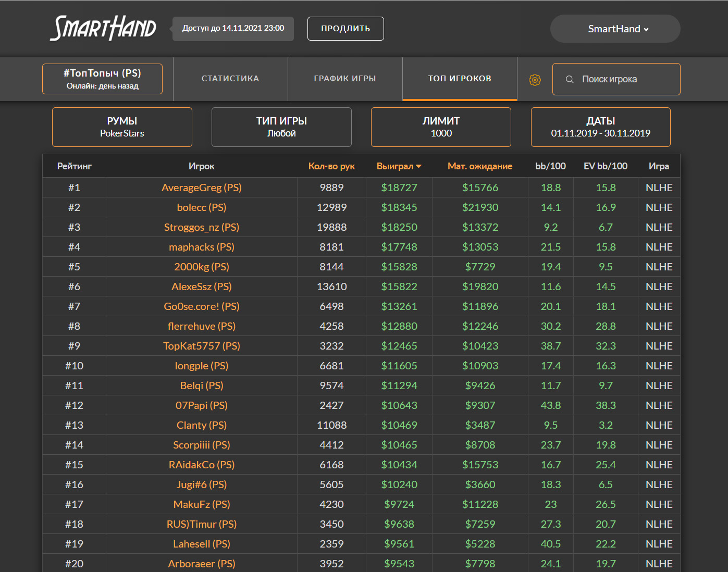Click the #ТопТопыч (PS) player button
This screenshot has width=728, height=572.
102,79
